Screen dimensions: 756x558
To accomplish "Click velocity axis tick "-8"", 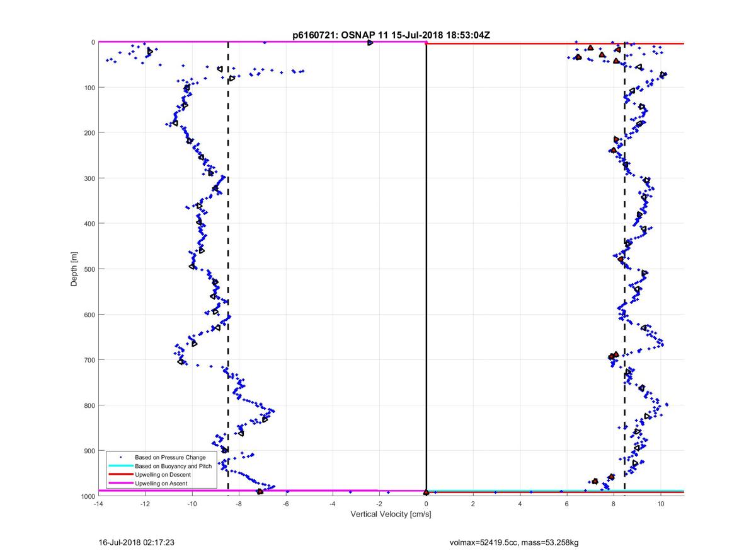I will (x=239, y=504).
